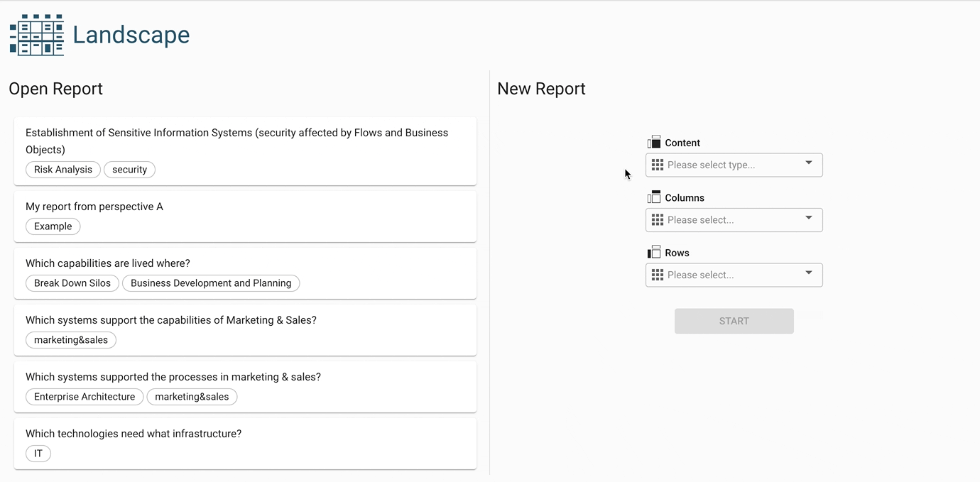Select the 'Risk Analysis' tag chip
The width and height of the screenshot is (980, 482).
63,170
